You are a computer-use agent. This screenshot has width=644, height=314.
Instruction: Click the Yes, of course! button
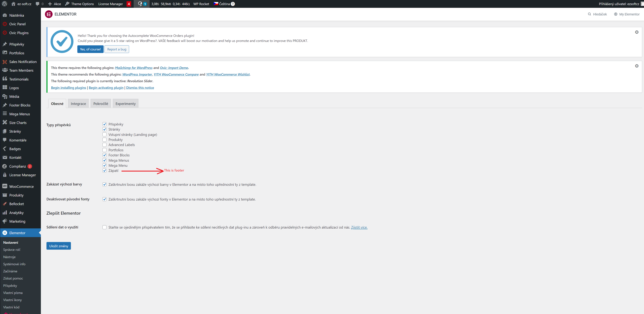pyautogui.click(x=90, y=49)
